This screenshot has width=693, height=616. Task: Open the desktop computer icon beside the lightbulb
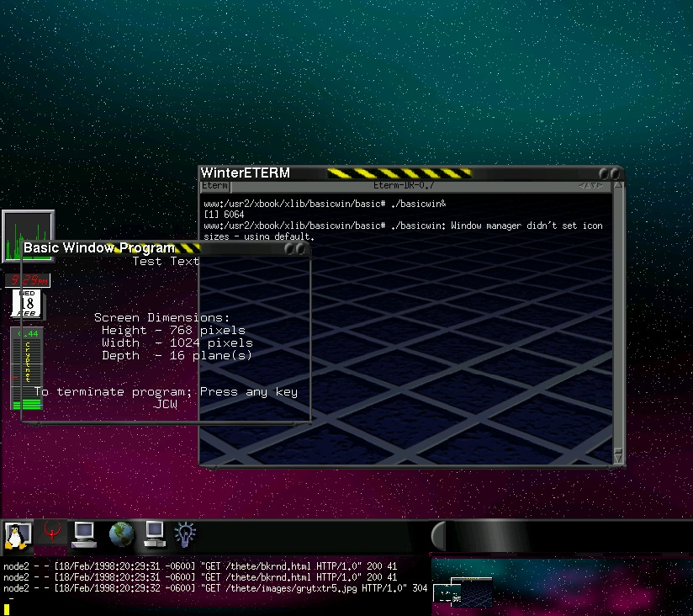155,534
